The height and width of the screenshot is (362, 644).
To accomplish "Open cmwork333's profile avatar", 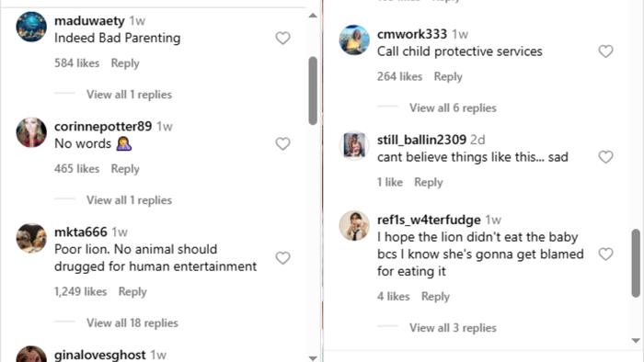I will click(x=354, y=40).
